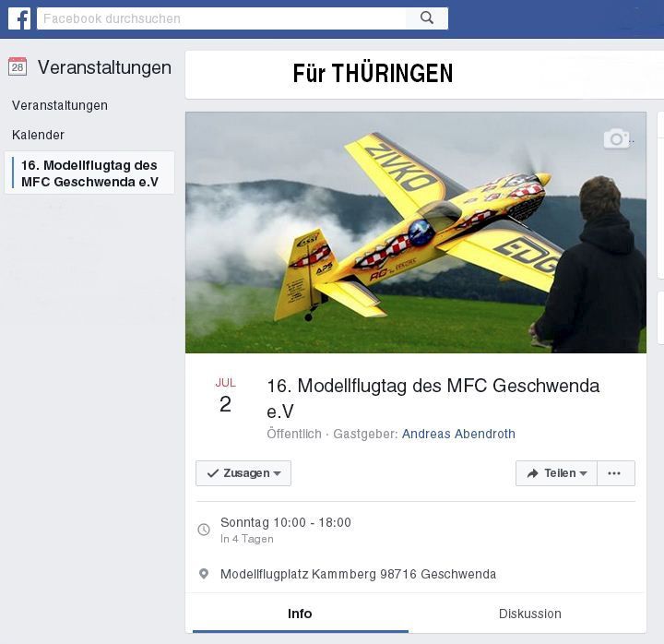
Task: Click the camera icon on event photo
Action: click(x=616, y=138)
